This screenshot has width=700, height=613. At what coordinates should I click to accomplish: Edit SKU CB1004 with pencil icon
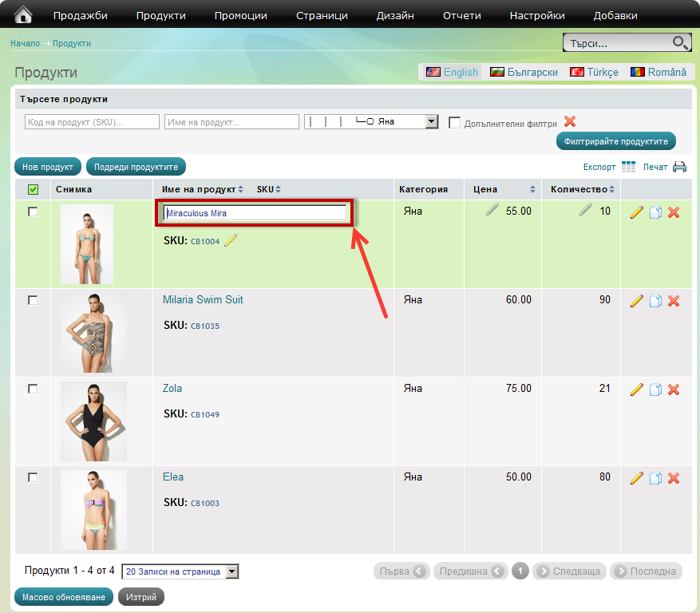coord(231,240)
